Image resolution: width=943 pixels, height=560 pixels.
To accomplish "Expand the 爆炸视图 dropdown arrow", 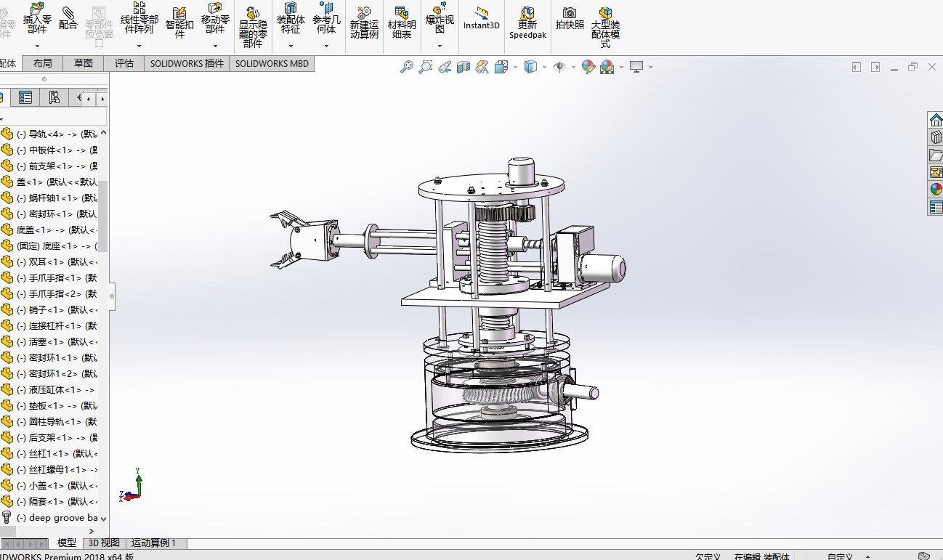I will 440,46.
